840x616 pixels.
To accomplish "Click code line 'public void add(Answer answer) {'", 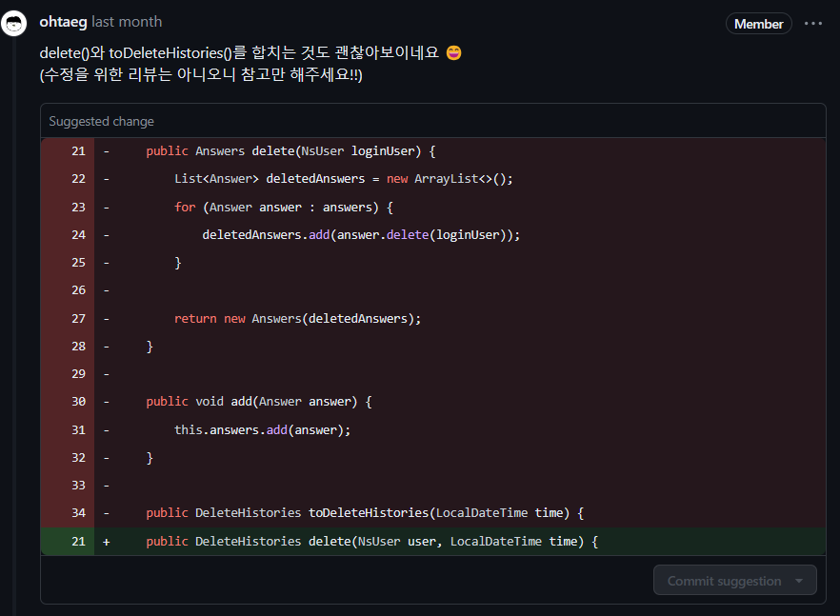I will 259,402.
